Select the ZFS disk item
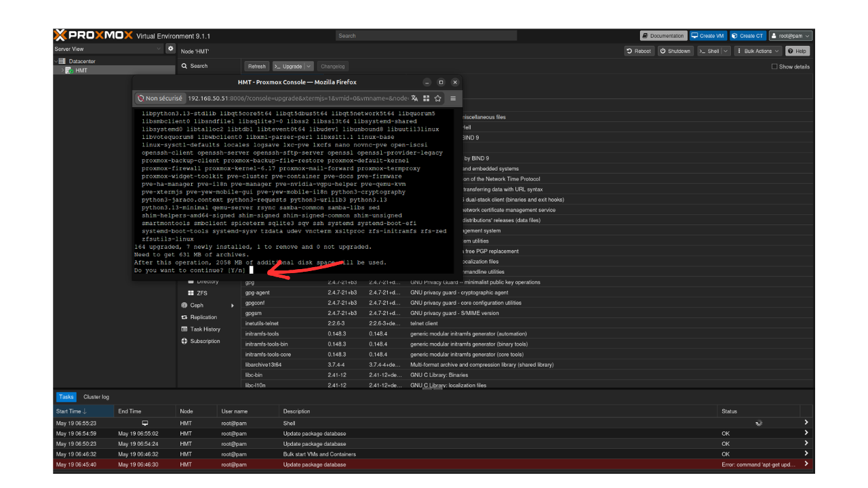The width and height of the screenshot is (868, 488). [x=202, y=293]
